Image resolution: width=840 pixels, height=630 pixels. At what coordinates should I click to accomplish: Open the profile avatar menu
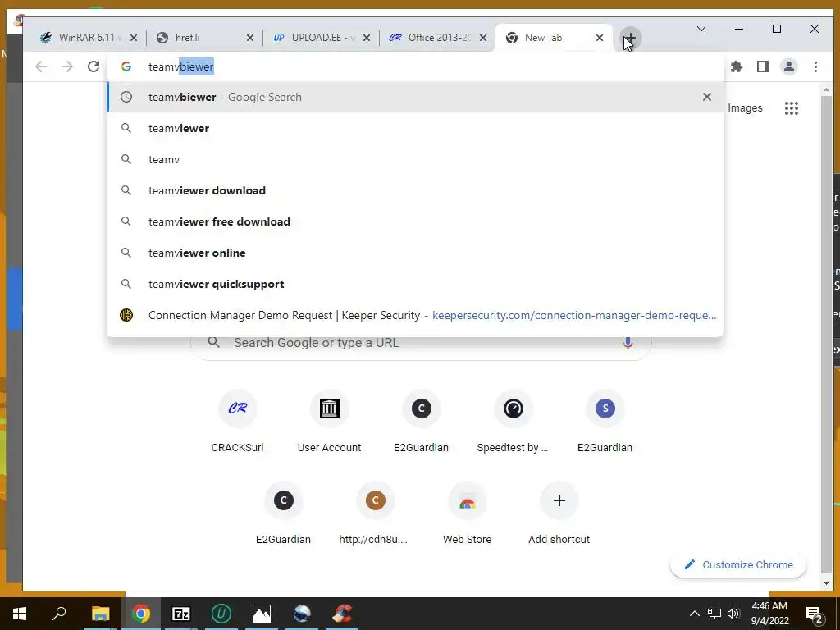(x=789, y=66)
